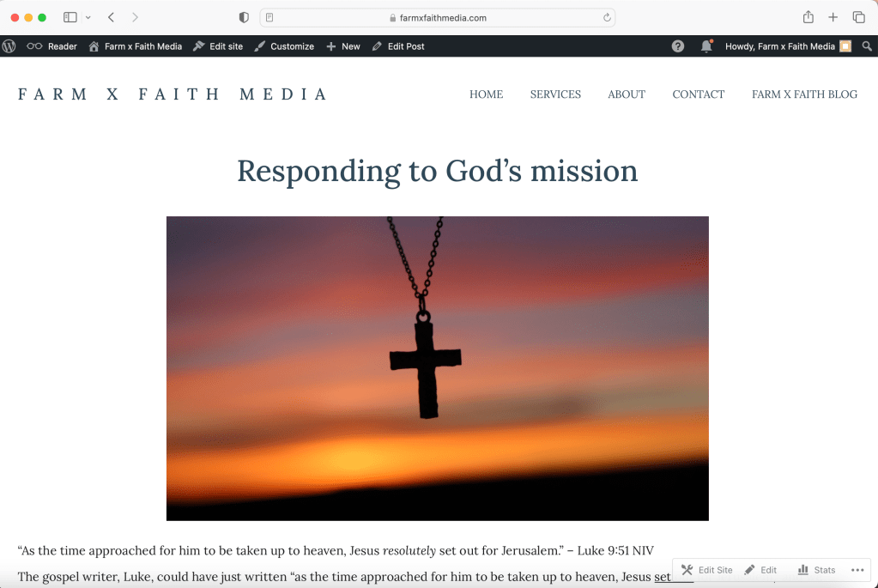878x588 pixels.
Task: Click Safari's share icon
Action: [x=808, y=17]
